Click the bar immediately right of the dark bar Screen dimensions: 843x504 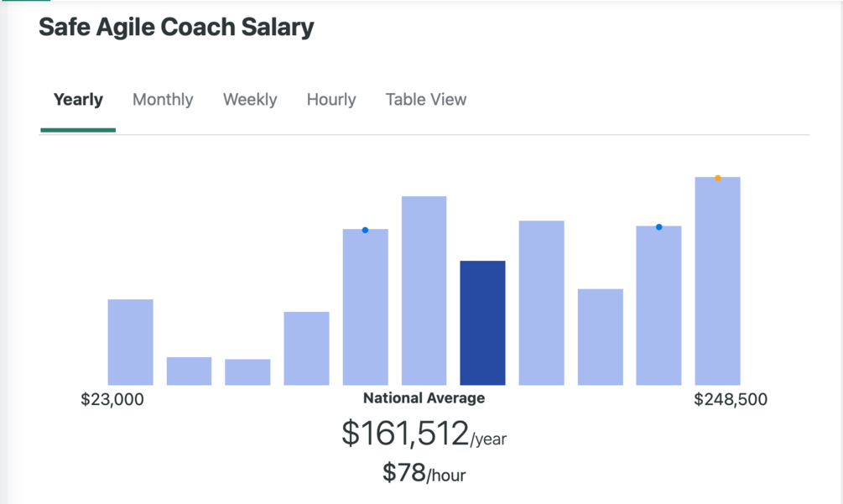pyautogui.click(x=541, y=303)
